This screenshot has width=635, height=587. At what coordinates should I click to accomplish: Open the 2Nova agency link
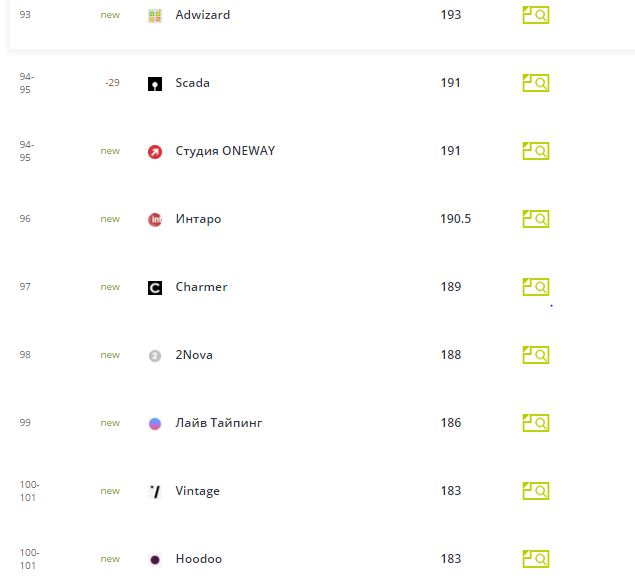pos(194,355)
